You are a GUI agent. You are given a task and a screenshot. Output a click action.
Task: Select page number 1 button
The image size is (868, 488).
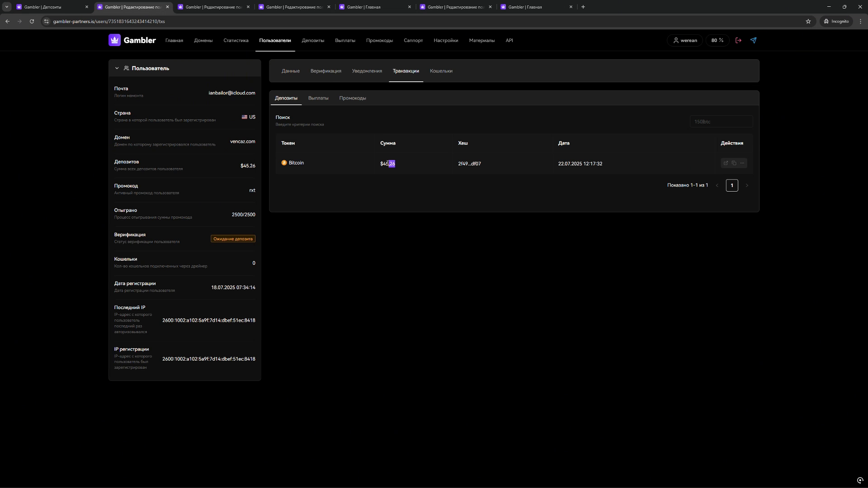[x=731, y=185]
